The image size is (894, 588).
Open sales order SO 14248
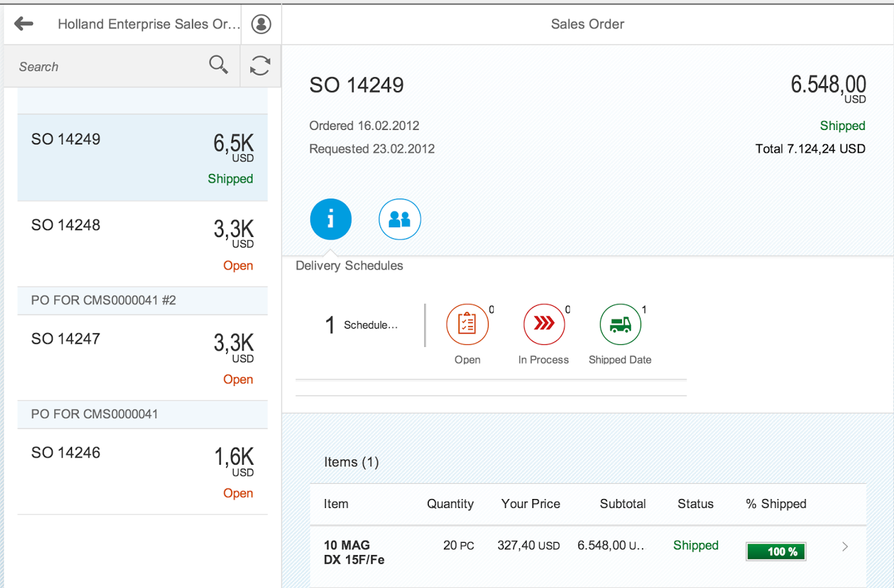tap(142, 244)
